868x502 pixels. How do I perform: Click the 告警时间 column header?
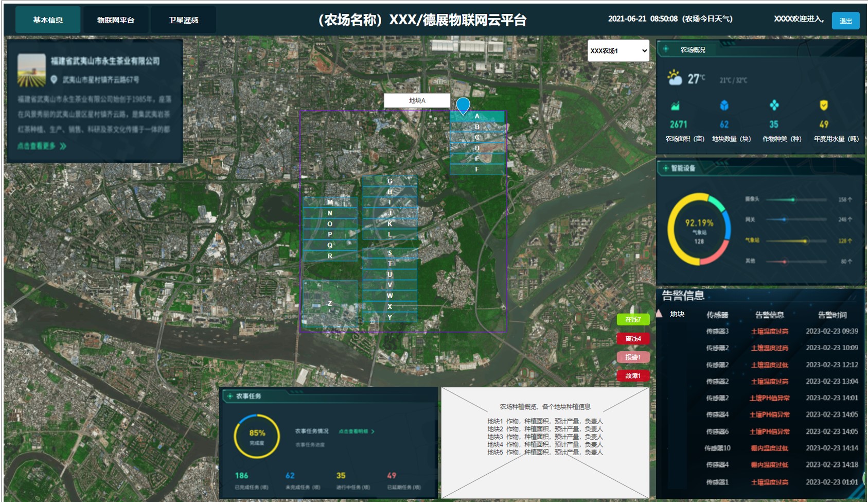point(832,315)
